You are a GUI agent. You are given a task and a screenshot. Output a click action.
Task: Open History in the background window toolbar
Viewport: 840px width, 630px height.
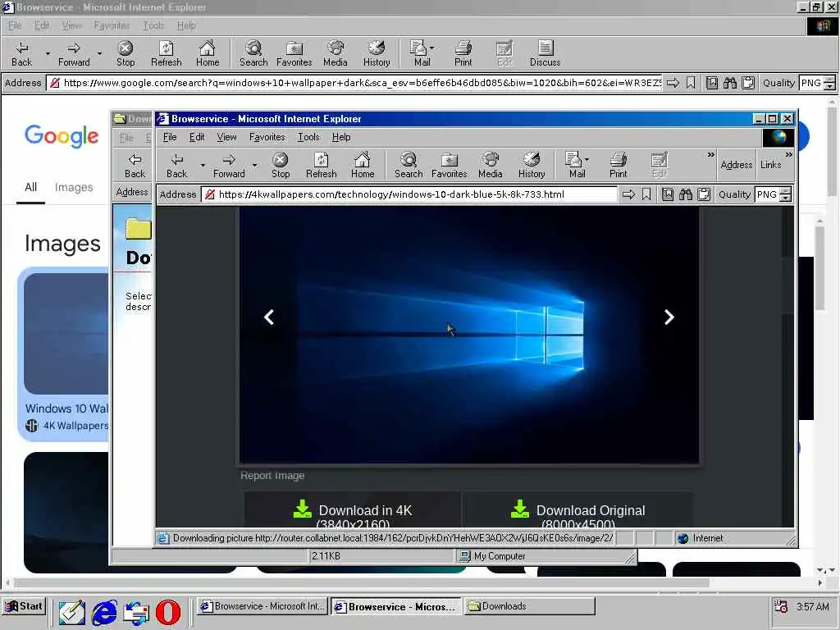377,53
